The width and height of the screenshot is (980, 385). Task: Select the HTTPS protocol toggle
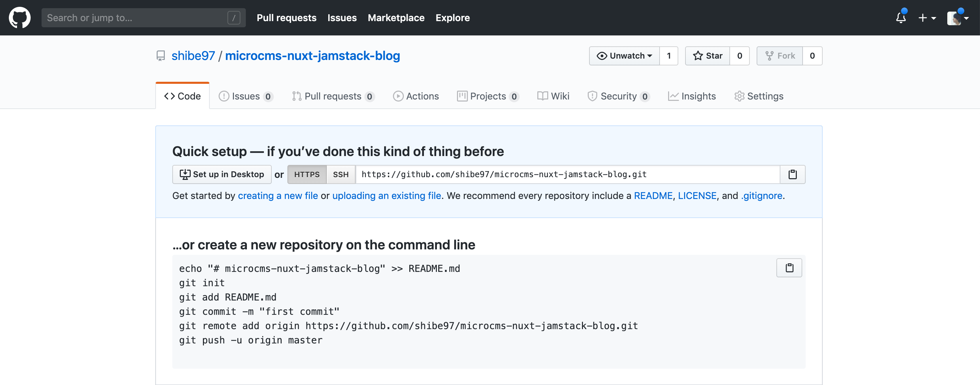point(306,174)
